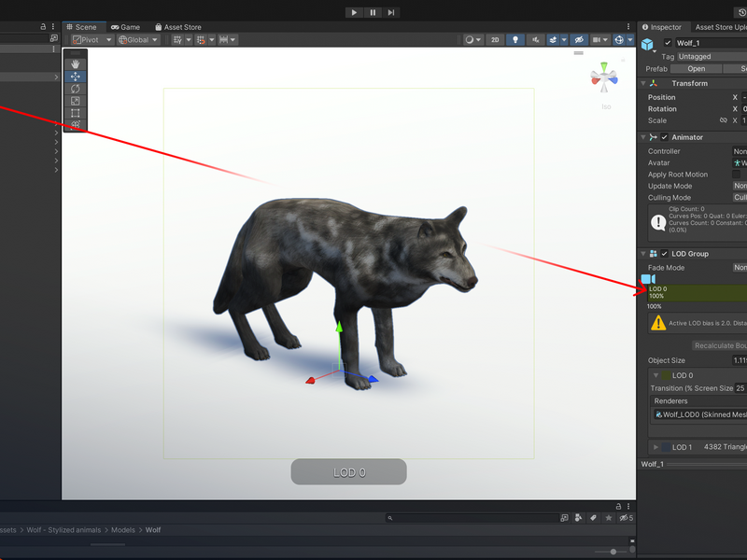
Task: Click the Transition screen size field
Action: click(x=740, y=388)
